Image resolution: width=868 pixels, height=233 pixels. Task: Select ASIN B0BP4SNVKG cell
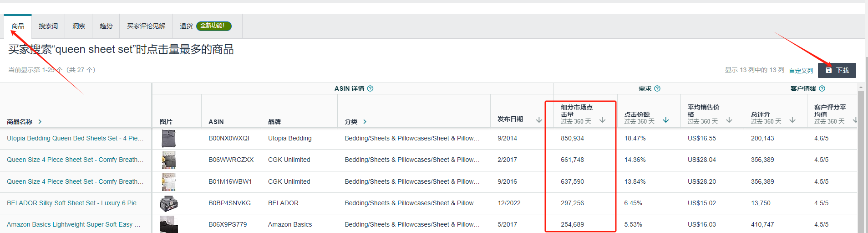coord(230,203)
